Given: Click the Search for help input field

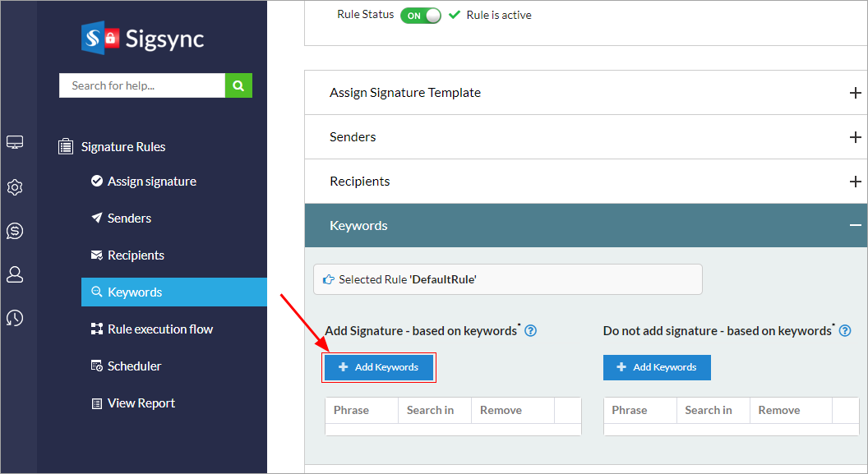Looking at the screenshot, I should tap(142, 85).
